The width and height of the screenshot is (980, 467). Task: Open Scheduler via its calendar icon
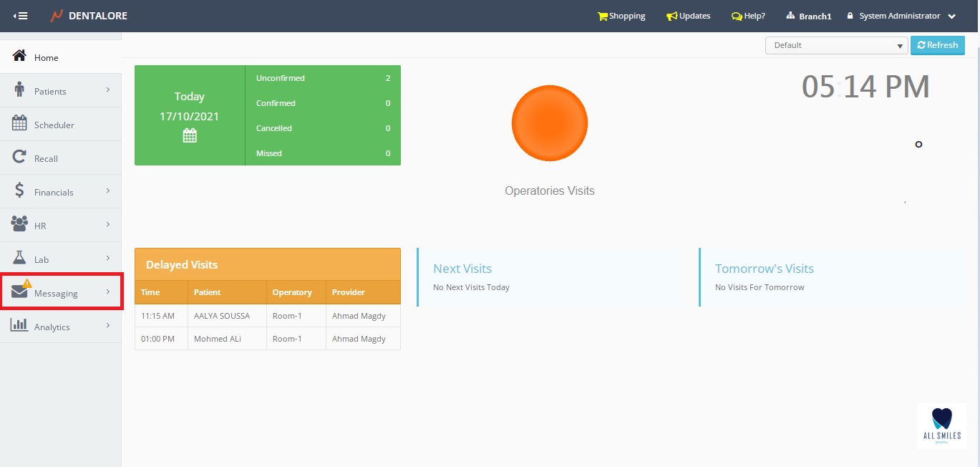coord(19,124)
